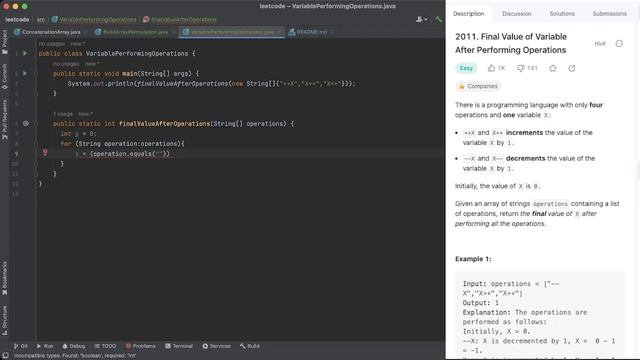Click the README.md tab file icon

coord(292,32)
